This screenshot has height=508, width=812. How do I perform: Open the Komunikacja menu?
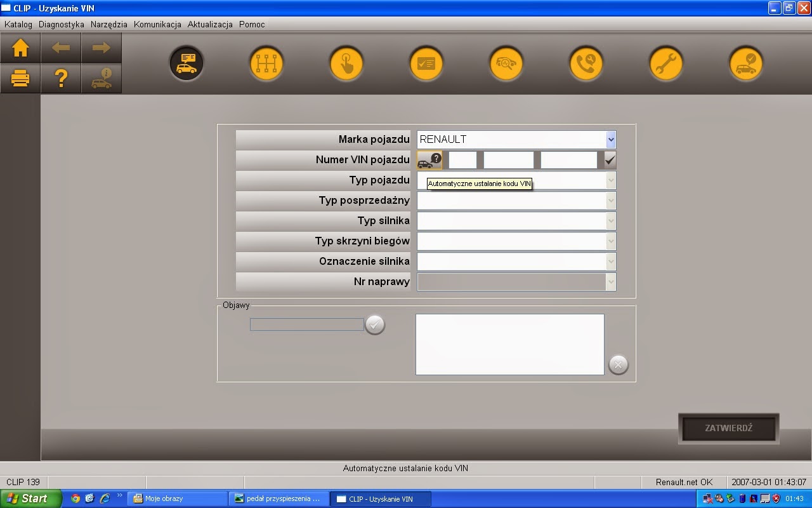[x=157, y=24]
